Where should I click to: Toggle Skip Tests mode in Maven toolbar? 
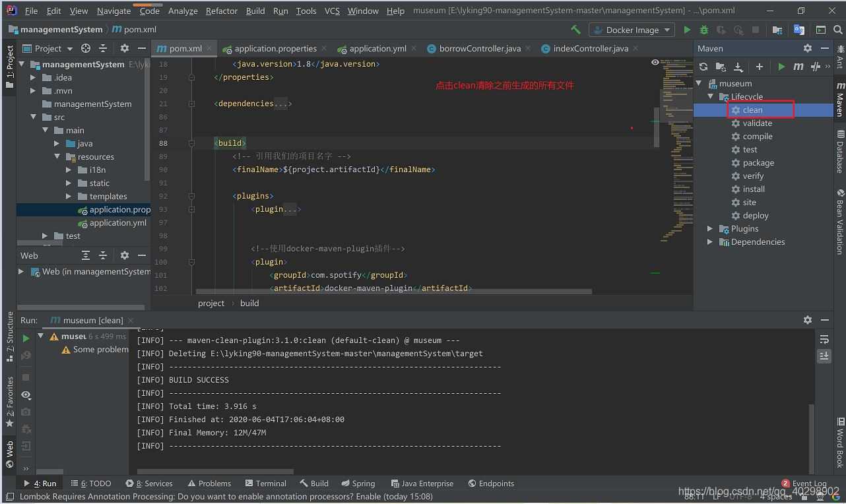815,66
